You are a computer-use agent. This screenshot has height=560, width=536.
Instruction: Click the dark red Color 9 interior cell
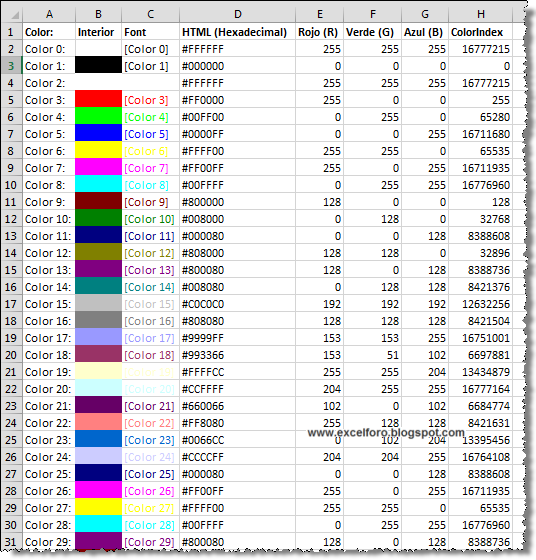click(x=98, y=202)
